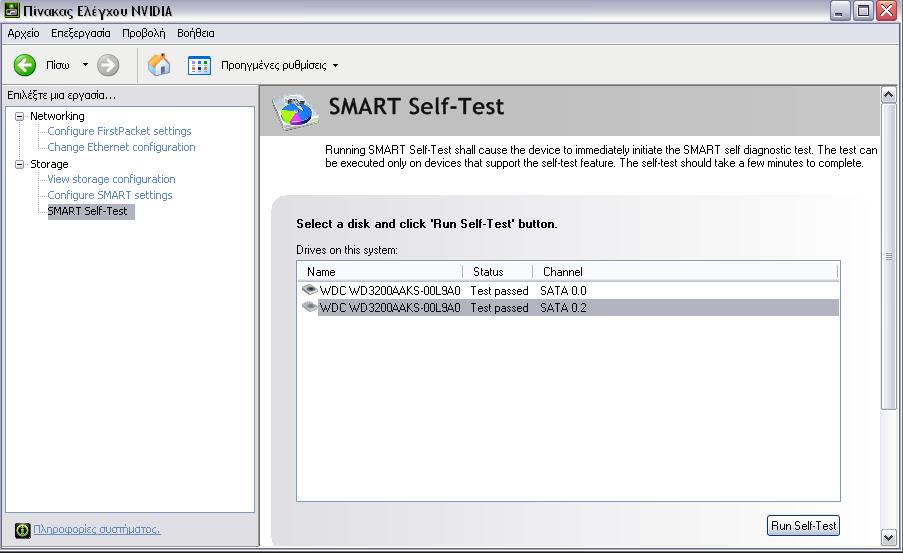The height and width of the screenshot is (553, 903).
Task: Click the SMART Self-Test header disk icon
Action: pos(295,111)
